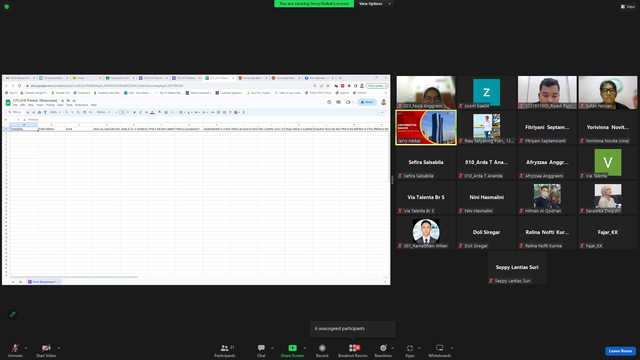Start Video in the Zoom toolbar
The width and height of the screenshot is (640, 360).
point(46,350)
